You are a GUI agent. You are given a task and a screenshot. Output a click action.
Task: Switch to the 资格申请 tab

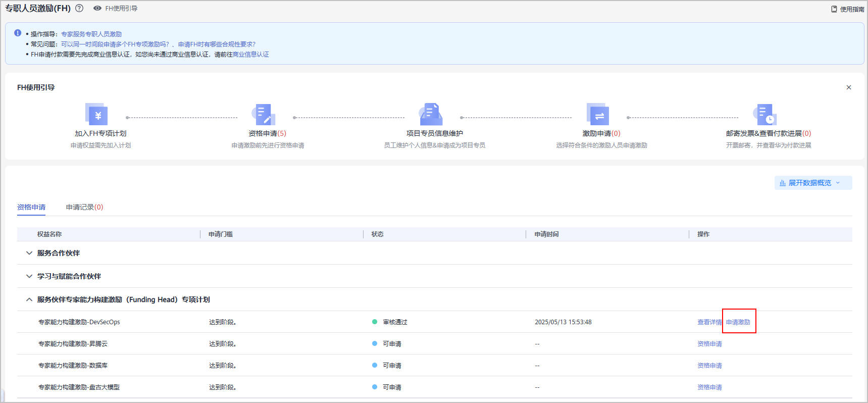pyautogui.click(x=31, y=207)
